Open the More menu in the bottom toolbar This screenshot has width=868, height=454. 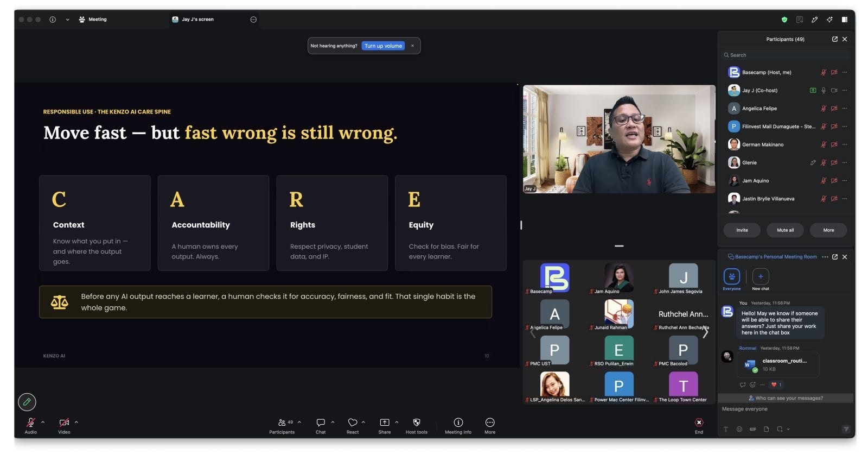pyautogui.click(x=490, y=426)
